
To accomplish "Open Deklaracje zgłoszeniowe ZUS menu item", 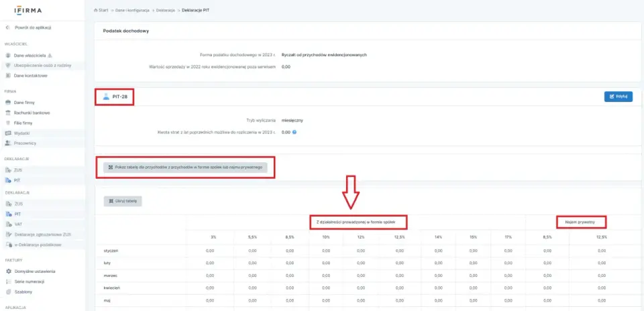I will click(43, 235).
